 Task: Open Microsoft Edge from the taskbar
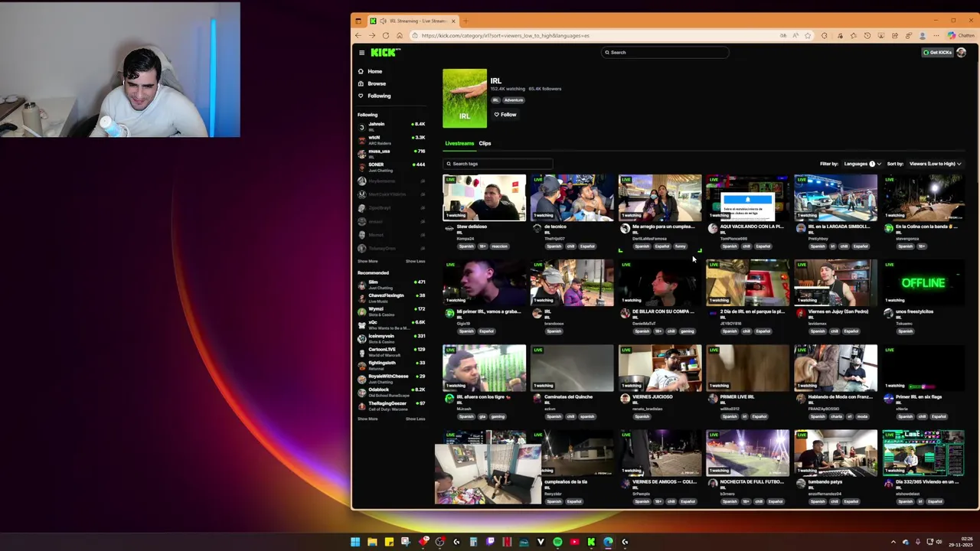(x=608, y=542)
